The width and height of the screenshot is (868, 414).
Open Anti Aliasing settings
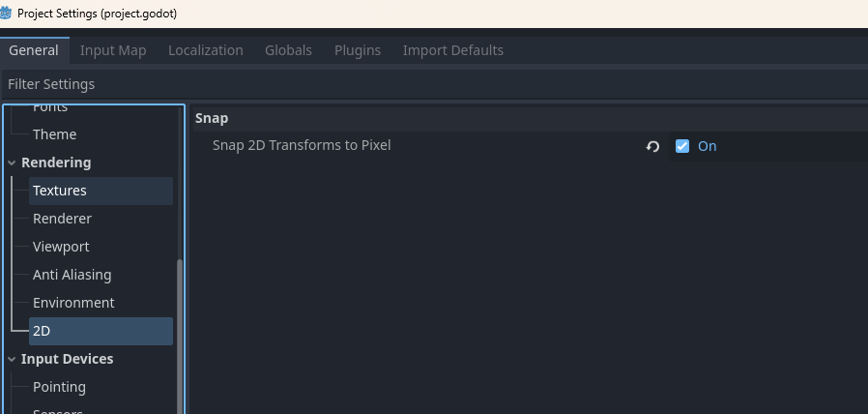[x=72, y=275]
